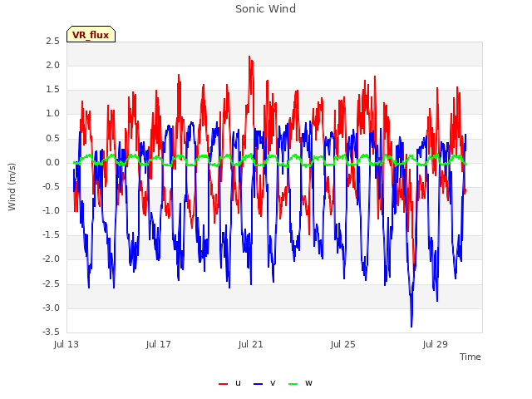Click the VR_flux annotation label
Screen dimensions: 532x399
point(91,35)
